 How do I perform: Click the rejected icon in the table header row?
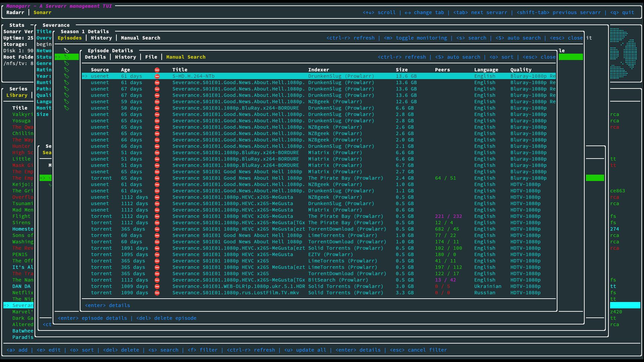point(157,70)
